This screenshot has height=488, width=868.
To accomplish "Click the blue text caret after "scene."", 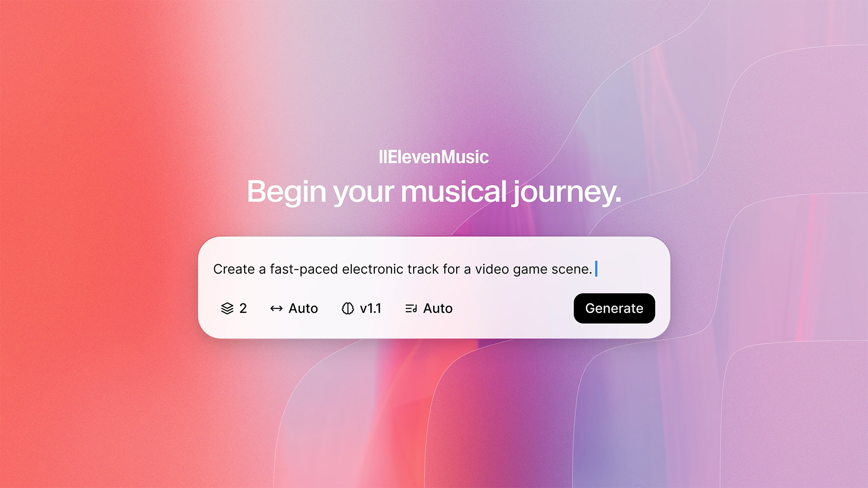I will point(596,268).
